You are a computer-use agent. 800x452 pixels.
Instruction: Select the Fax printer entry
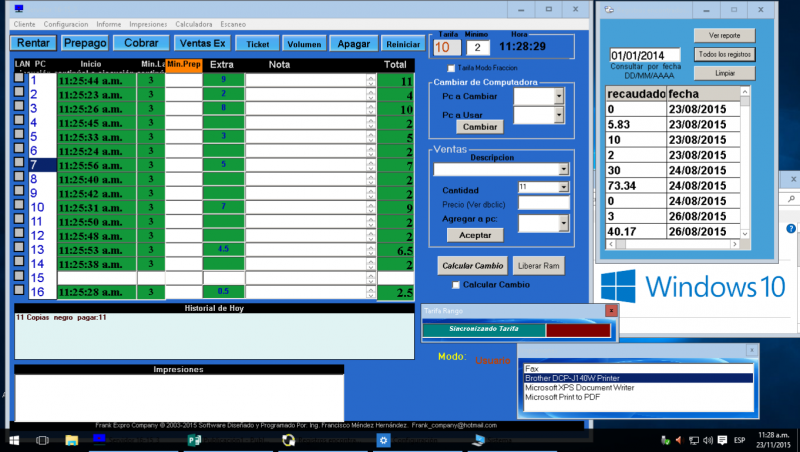tap(638, 368)
